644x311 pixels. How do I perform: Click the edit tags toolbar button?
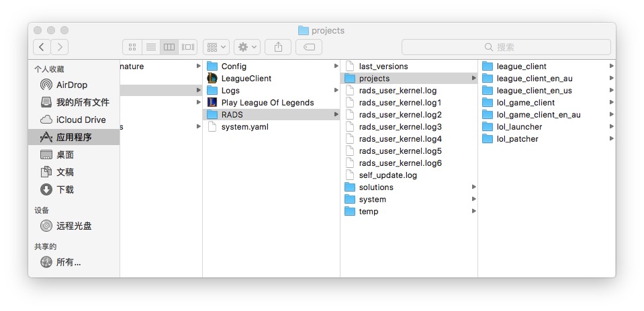pyautogui.click(x=309, y=47)
